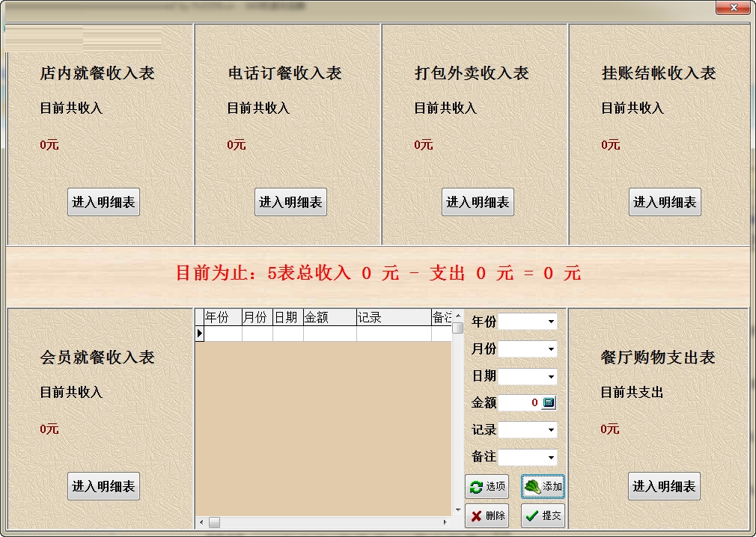756x537 pixels.
Task: Click the 删除 button with red X
Action: point(487,516)
